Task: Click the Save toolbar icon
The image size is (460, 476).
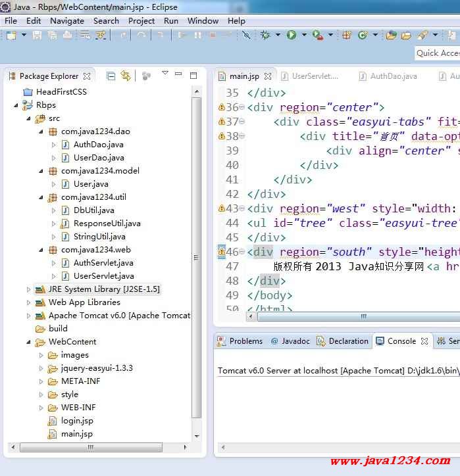Action: [37, 36]
